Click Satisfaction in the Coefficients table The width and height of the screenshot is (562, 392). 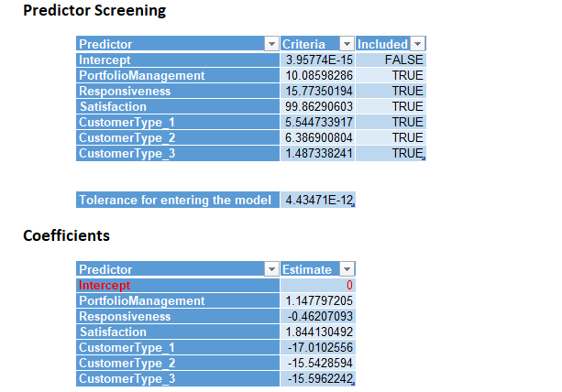click(178, 332)
